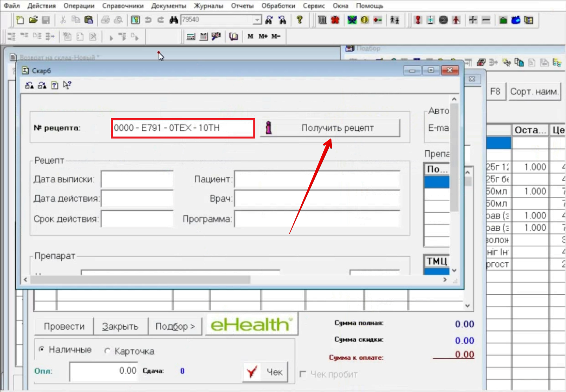Click the M+ memory toolbar button
Image resolution: width=566 pixels, height=392 pixels.
[x=263, y=36]
